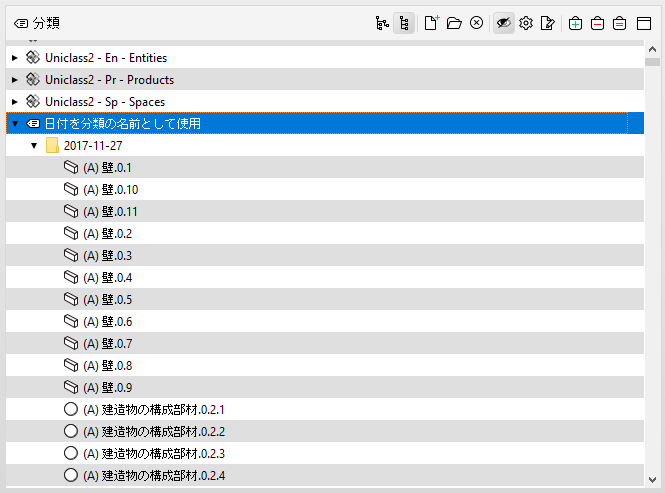
Task: Select (A) 壁.0.4 item
Action: 325,278
